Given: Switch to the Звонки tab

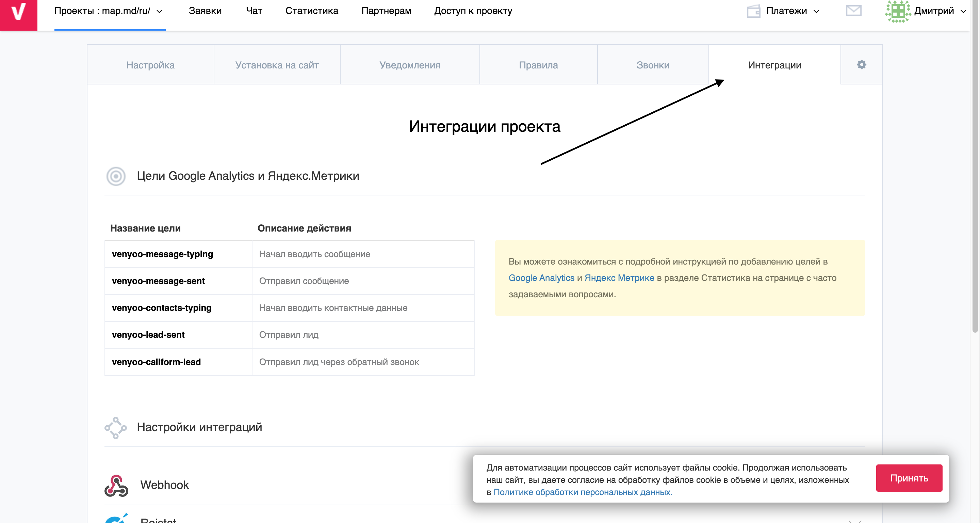Looking at the screenshot, I should point(653,65).
